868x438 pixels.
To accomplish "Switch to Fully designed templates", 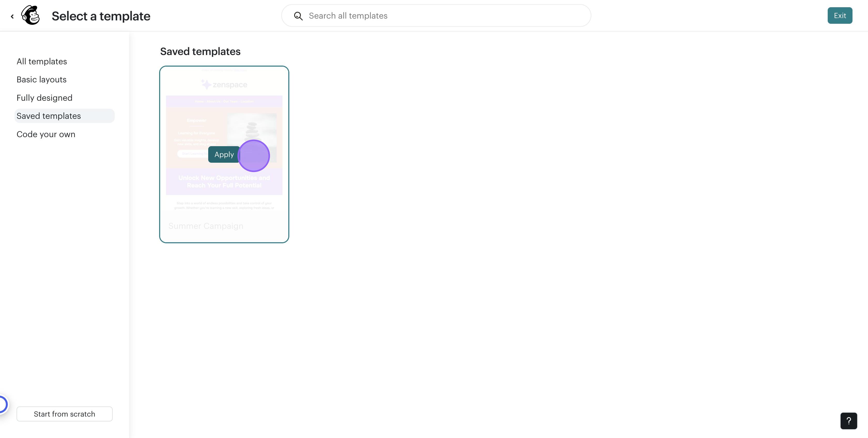I will [x=44, y=98].
